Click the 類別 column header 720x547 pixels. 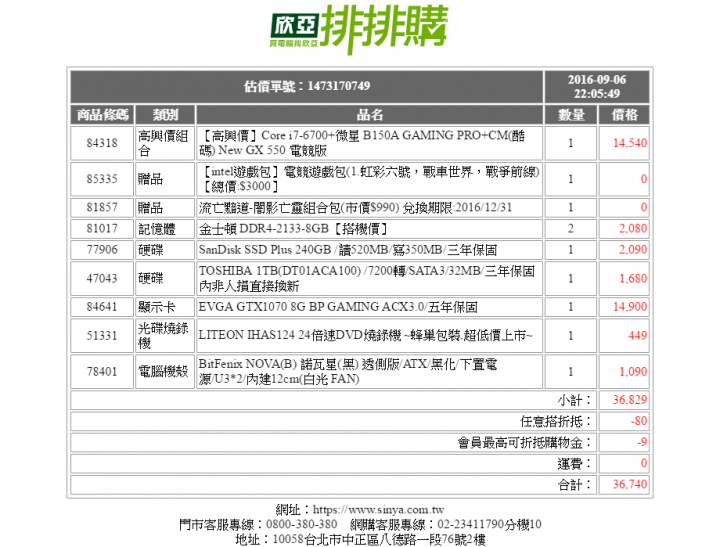165,114
